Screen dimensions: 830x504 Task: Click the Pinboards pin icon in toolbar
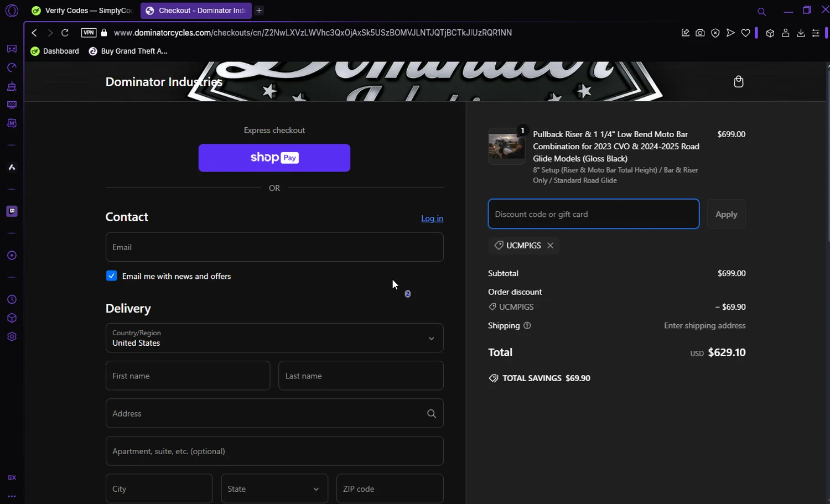pos(685,33)
